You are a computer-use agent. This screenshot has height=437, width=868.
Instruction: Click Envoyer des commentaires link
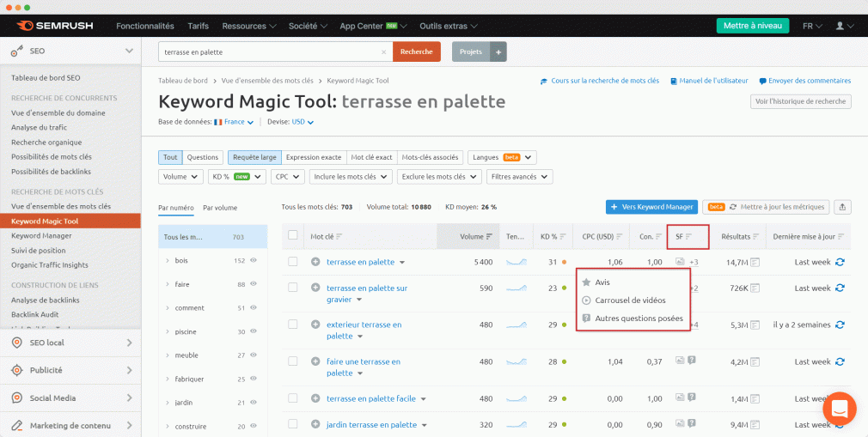805,81
